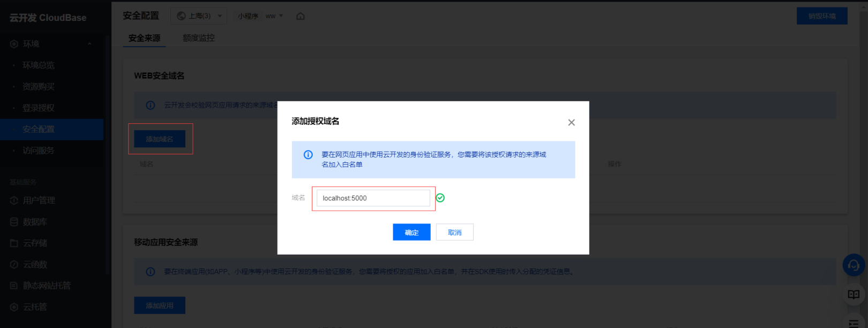Open 环境总览 in the sidebar
Image resolution: width=868 pixels, height=328 pixels.
click(x=39, y=65)
